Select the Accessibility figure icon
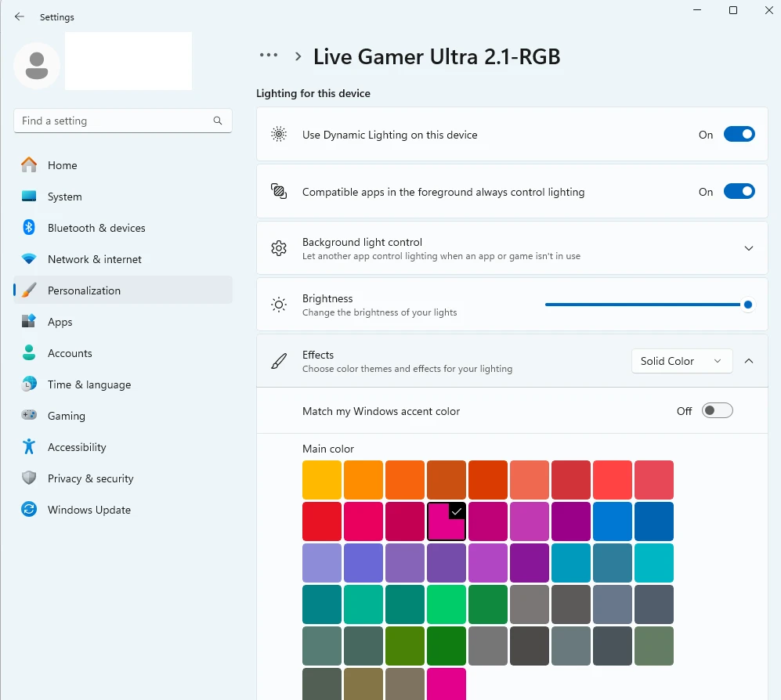Viewport: 781px width, 700px height. [x=29, y=447]
